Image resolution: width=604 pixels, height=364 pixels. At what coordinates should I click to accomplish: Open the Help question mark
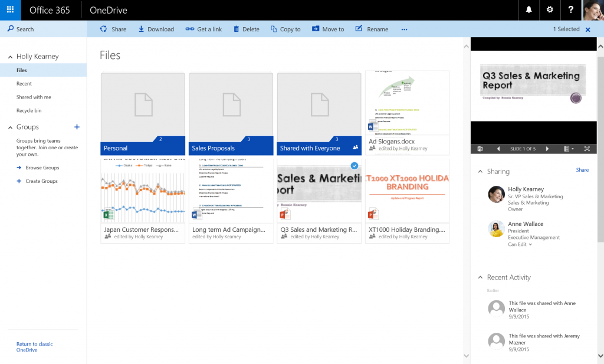[569, 9]
